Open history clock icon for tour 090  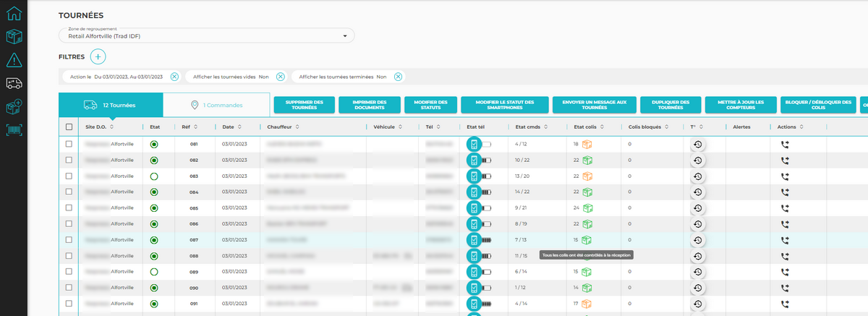(x=698, y=288)
